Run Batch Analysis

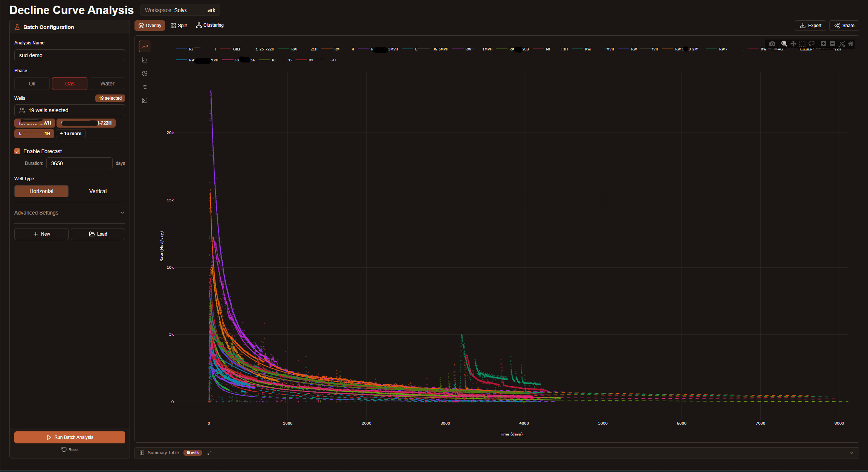(70, 437)
